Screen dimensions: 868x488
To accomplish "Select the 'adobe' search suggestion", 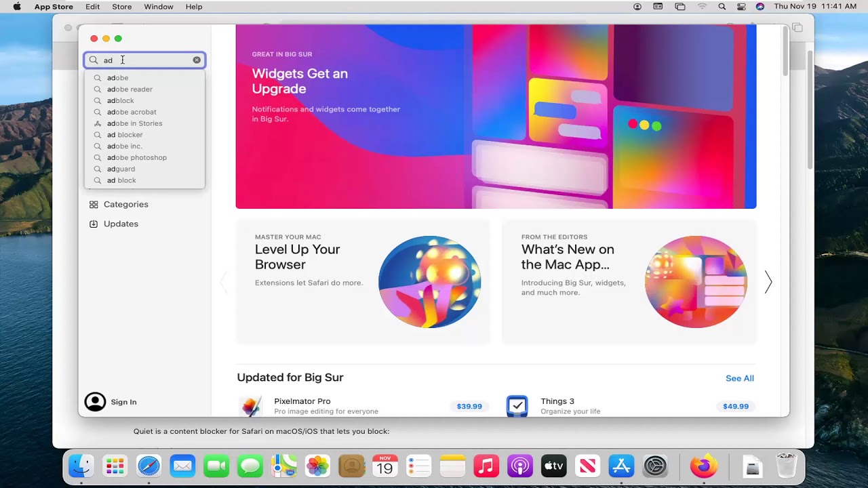I will click(144, 78).
